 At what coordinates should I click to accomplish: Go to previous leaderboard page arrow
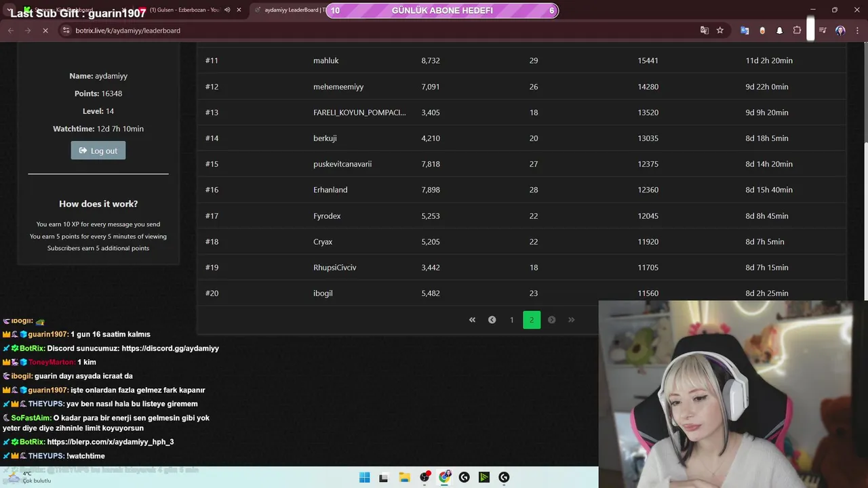pos(492,320)
